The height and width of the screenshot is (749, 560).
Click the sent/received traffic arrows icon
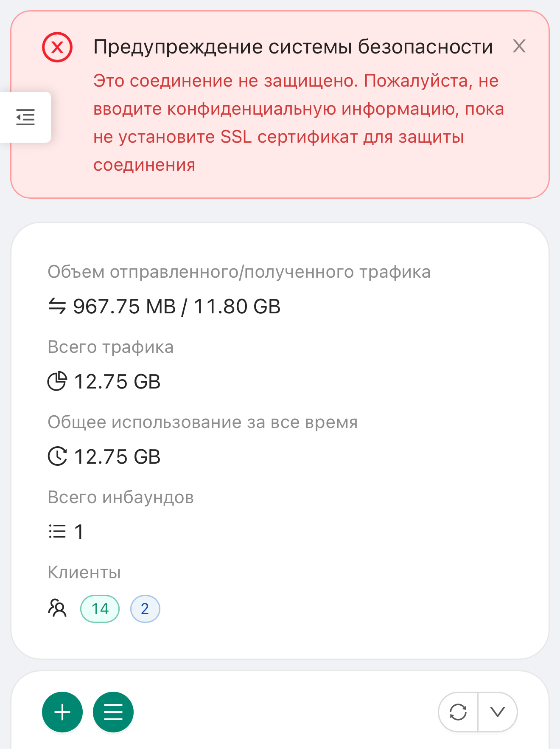coord(57,306)
